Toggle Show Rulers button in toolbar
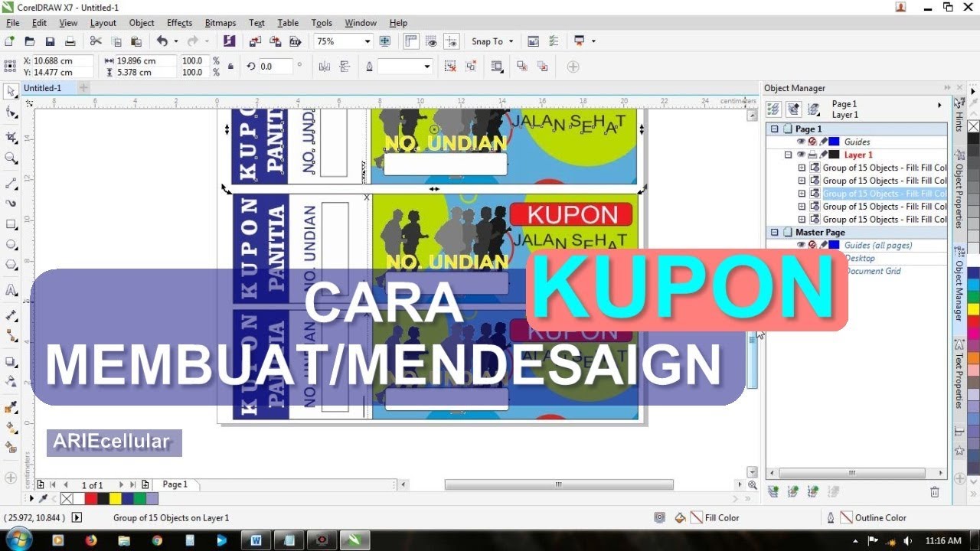This screenshot has height=551, width=980. 411,41
